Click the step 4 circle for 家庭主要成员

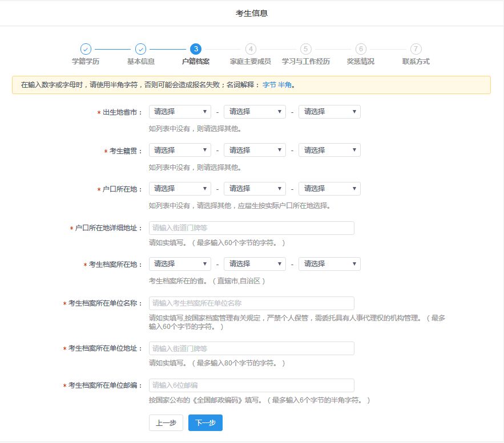pos(251,49)
